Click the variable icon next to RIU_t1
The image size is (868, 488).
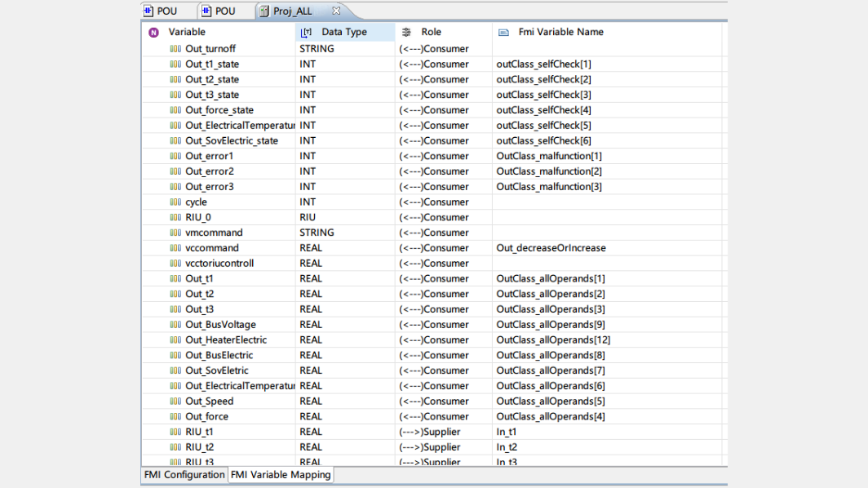(175, 432)
